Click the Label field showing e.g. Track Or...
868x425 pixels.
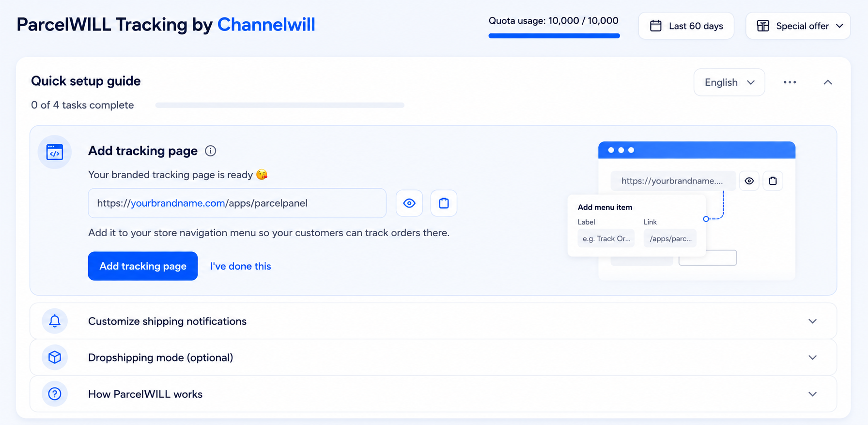coord(606,238)
